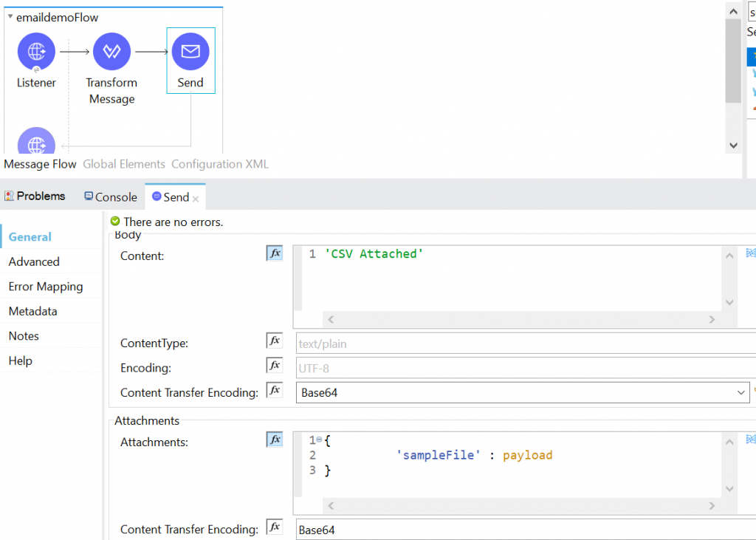Select the Listener component in emaildemoFlow

[x=36, y=52]
